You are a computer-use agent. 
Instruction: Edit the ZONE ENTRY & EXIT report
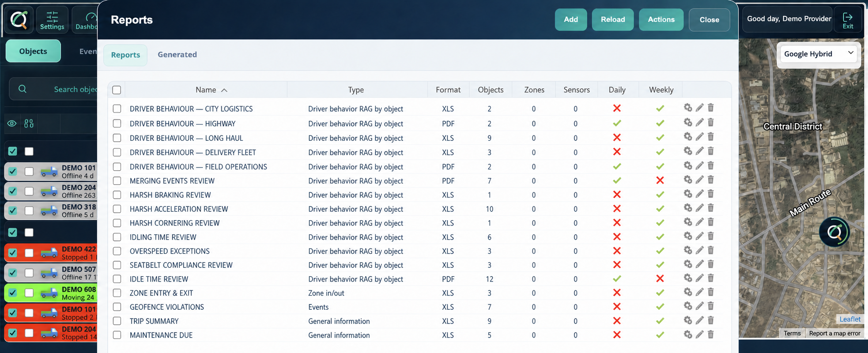pyautogui.click(x=700, y=292)
